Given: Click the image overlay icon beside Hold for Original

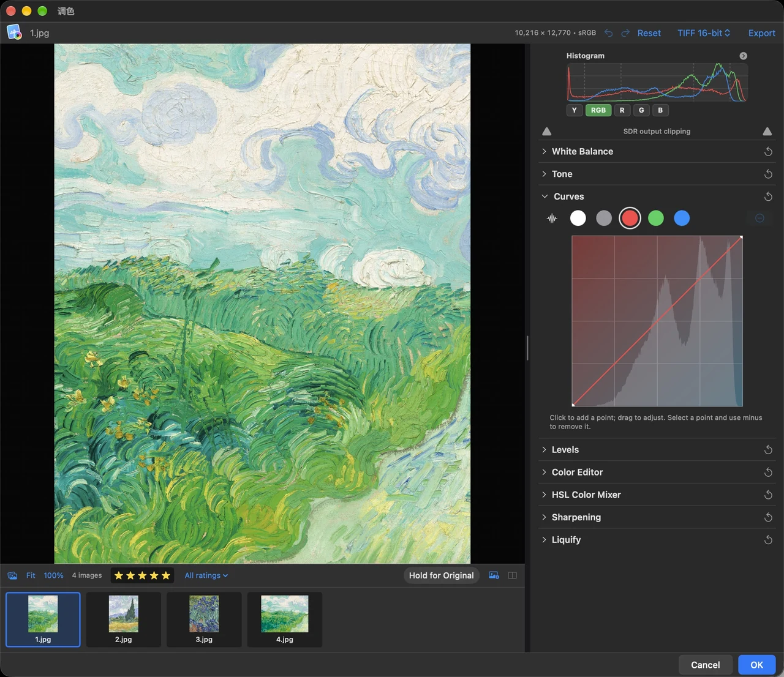Looking at the screenshot, I should 494,575.
